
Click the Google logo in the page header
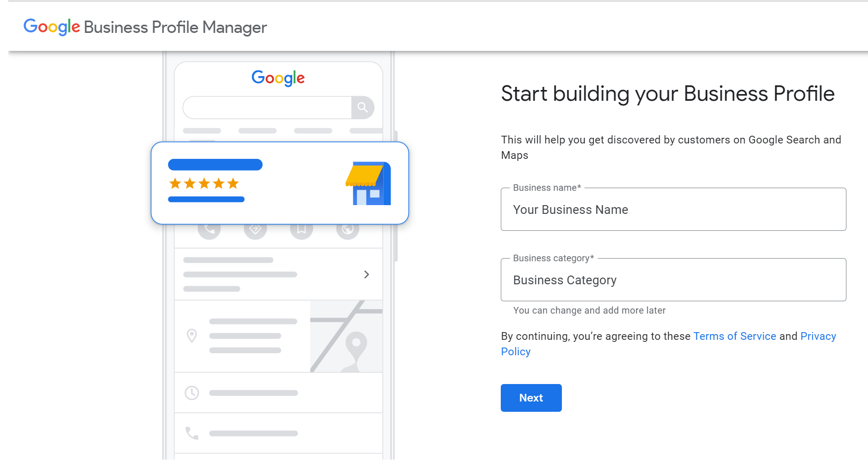(x=51, y=27)
